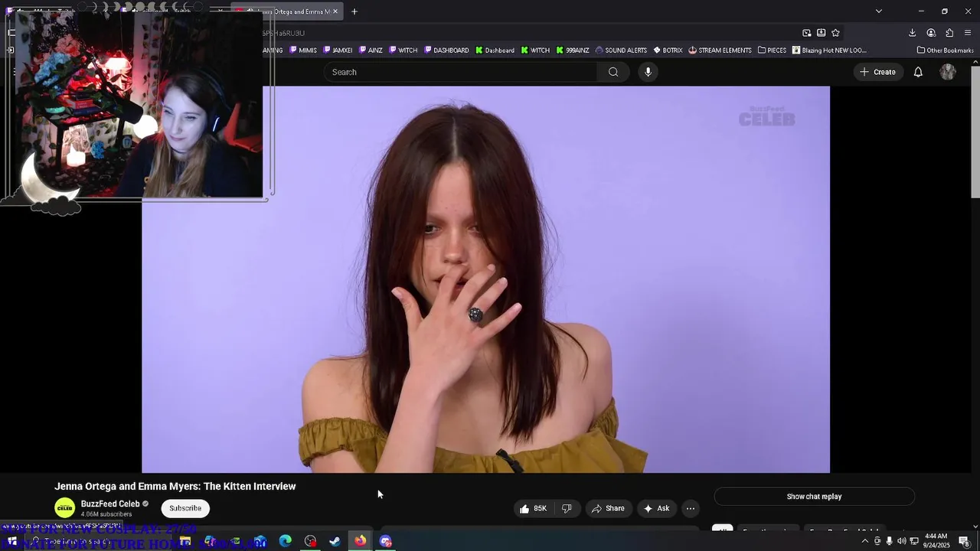Open the volume speaker tray icon
Screen dimensions: 980x551
coord(901,541)
